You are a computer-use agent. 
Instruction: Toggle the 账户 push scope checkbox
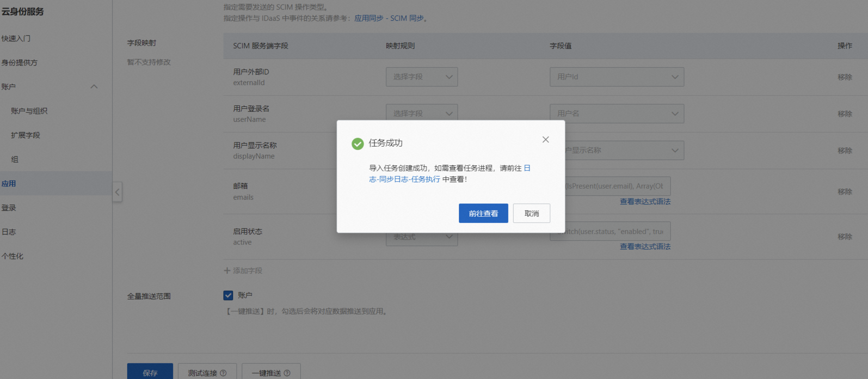click(228, 295)
